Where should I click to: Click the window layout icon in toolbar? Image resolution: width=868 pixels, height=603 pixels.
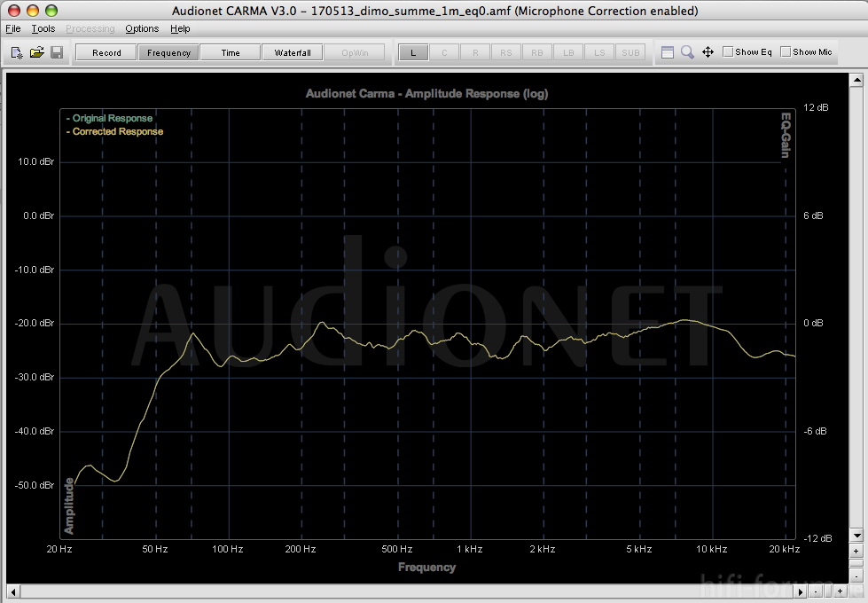[x=668, y=52]
